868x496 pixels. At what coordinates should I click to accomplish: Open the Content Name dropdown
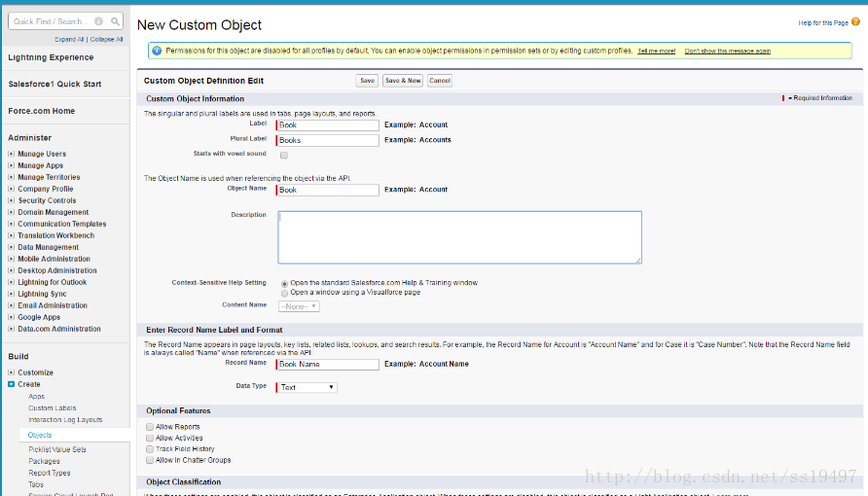pyautogui.click(x=299, y=306)
